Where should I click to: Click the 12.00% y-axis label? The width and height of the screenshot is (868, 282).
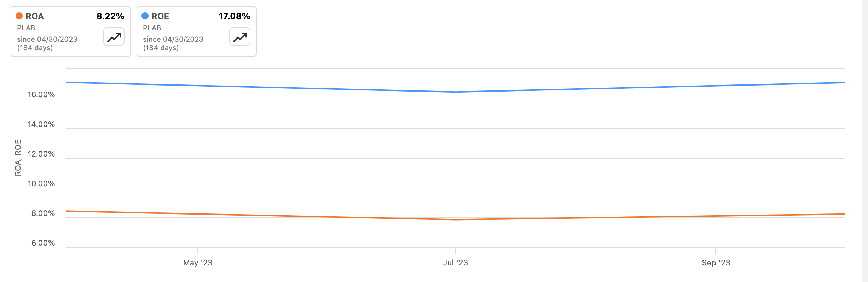pyautogui.click(x=41, y=154)
